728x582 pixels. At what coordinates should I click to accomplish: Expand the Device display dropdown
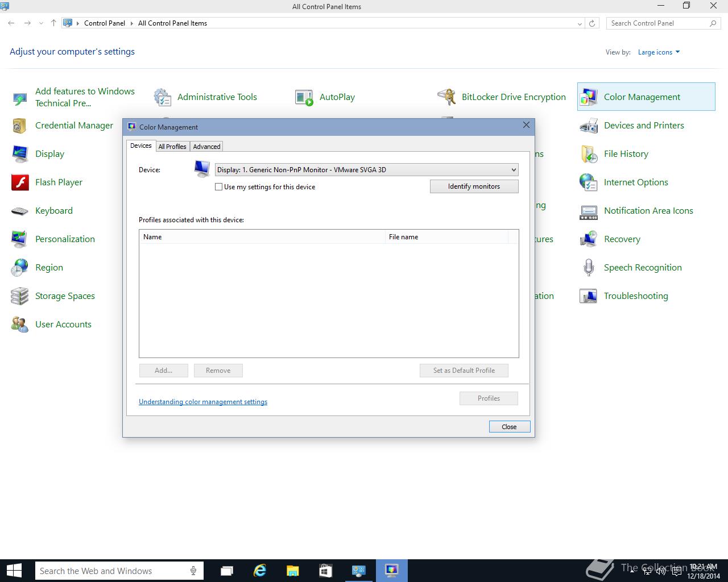pyautogui.click(x=514, y=170)
